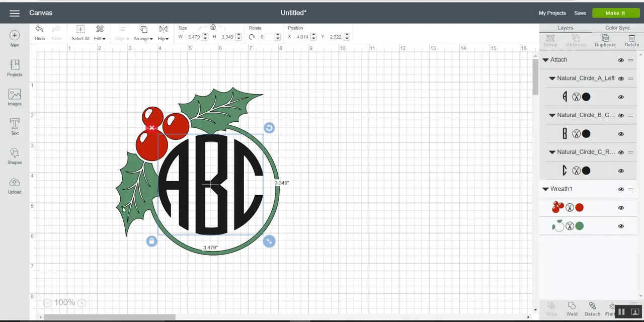Open the Align dropdown
Viewport: 644px width, 322px height.
(x=122, y=33)
